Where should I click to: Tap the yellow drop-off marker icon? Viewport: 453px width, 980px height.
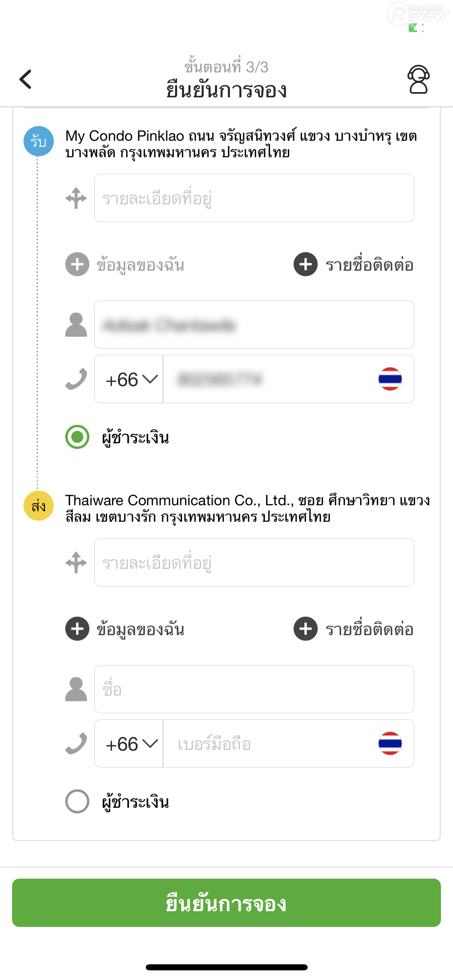pyautogui.click(x=39, y=506)
